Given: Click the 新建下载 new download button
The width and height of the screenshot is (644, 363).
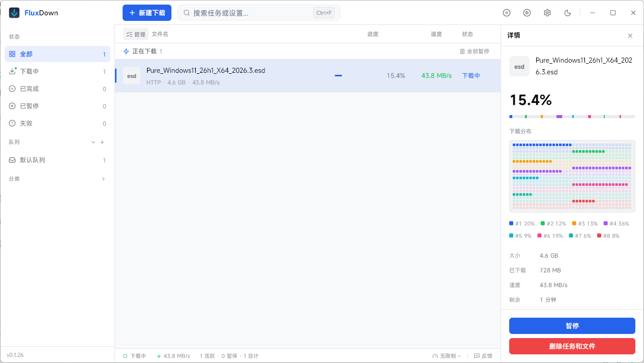Looking at the screenshot, I should (147, 13).
